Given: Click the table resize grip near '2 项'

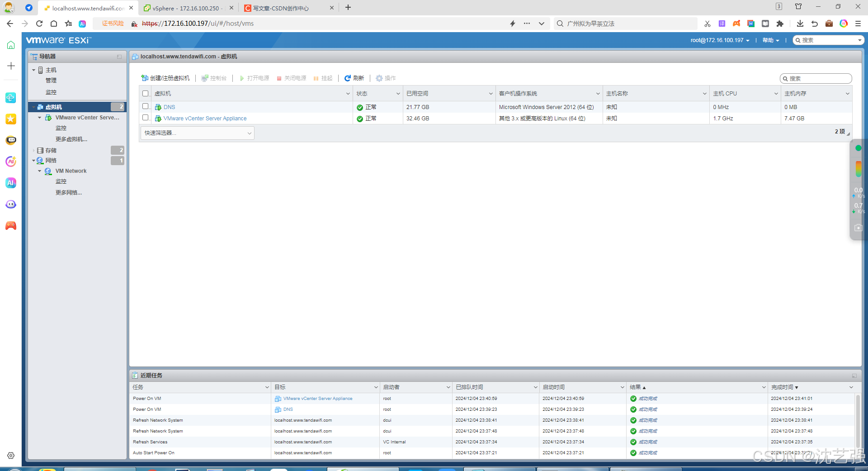Looking at the screenshot, I should coord(849,134).
